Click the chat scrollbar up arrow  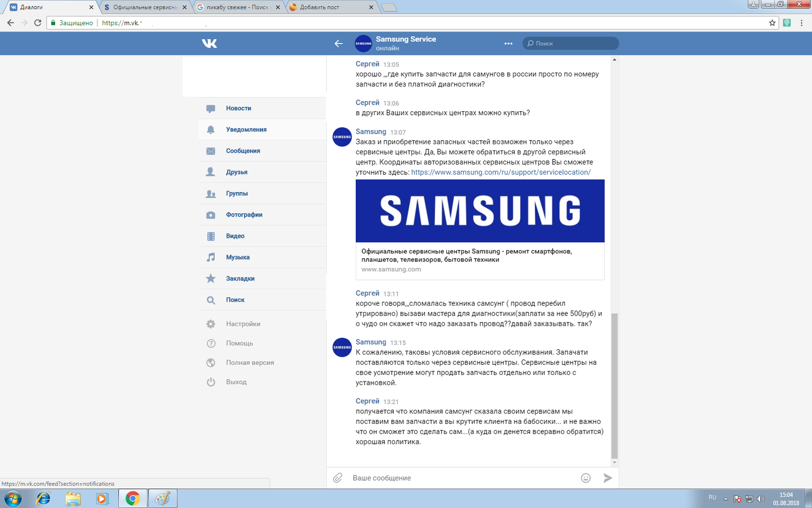[x=615, y=60]
